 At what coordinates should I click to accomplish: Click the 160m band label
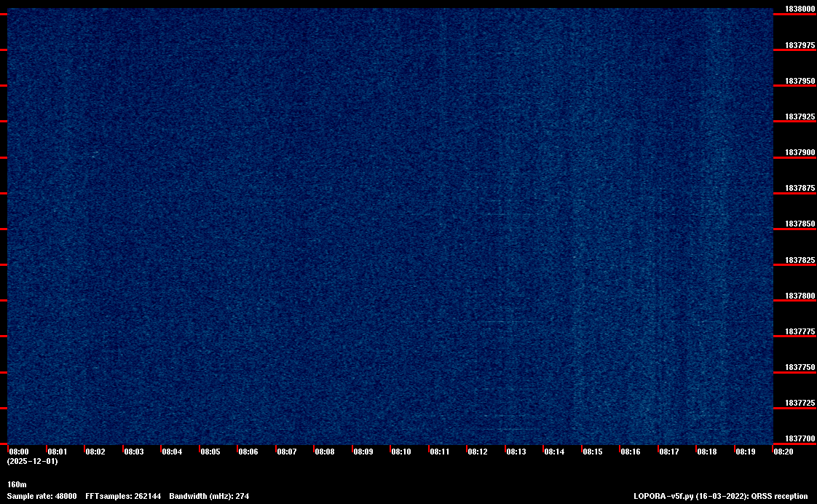(17, 485)
